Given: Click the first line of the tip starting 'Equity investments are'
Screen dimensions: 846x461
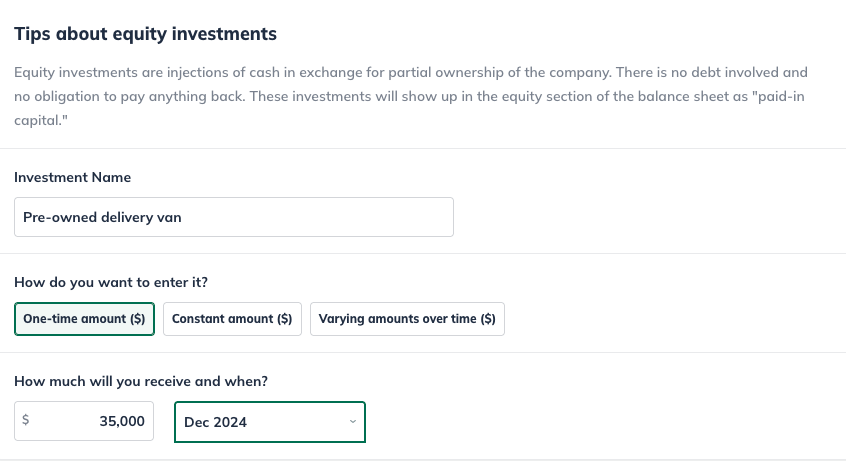Looking at the screenshot, I should [x=411, y=73].
